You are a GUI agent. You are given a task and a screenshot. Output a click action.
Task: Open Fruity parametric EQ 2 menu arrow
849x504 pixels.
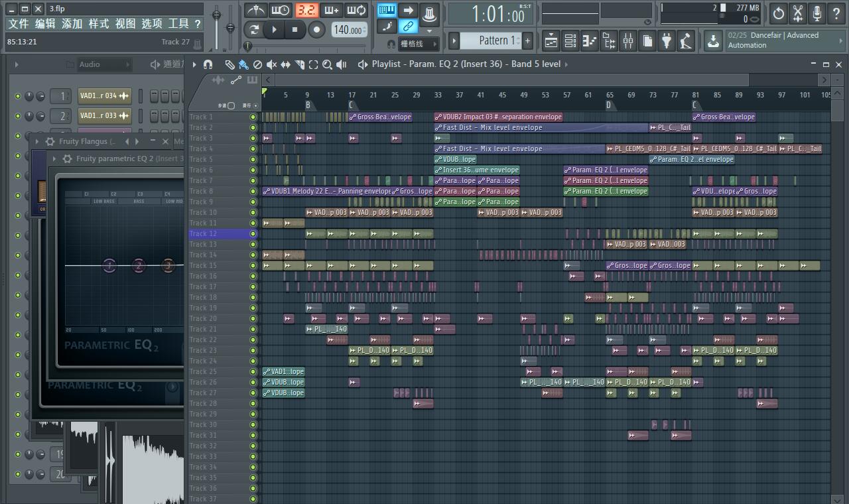point(54,159)
